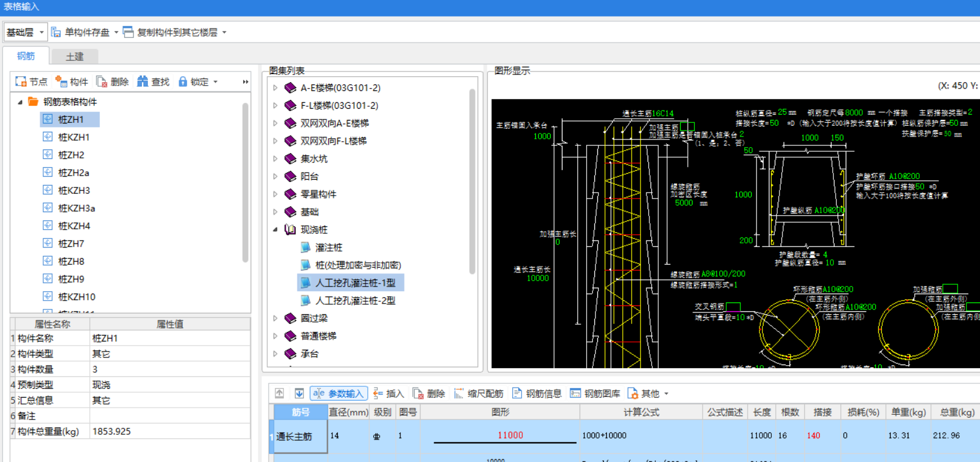Click the 删除 button in component tree toolbar

click(112, 82)
